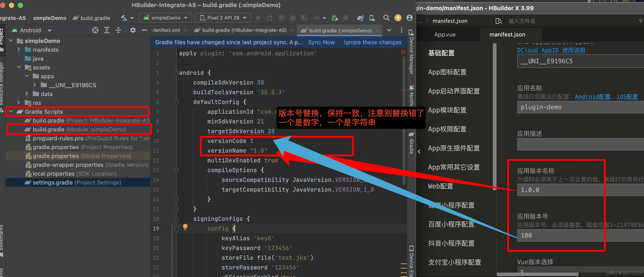Click Ignore these changes link
644x277 pixels.
coord(373,42)
